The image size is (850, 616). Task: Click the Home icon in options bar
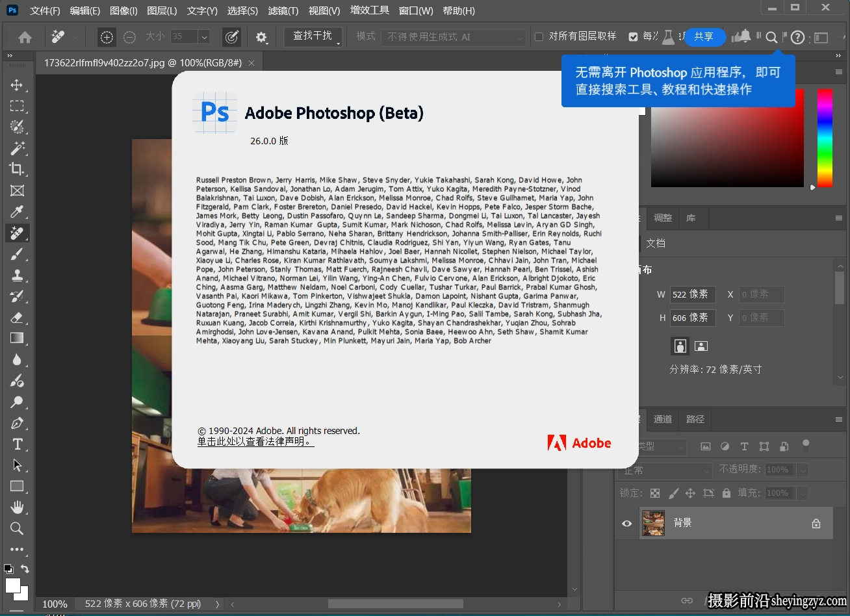[x=25, y=38]
